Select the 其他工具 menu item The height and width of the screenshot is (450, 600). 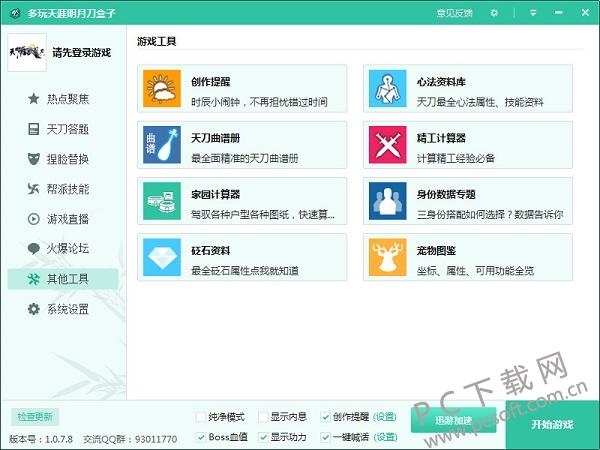63,279
